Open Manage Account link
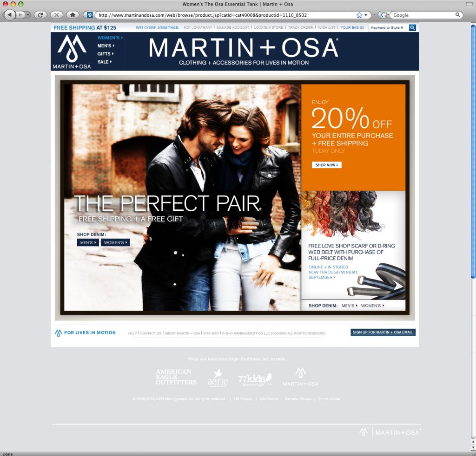The width and height of the screenshot is (476, 456). (233, 27)
